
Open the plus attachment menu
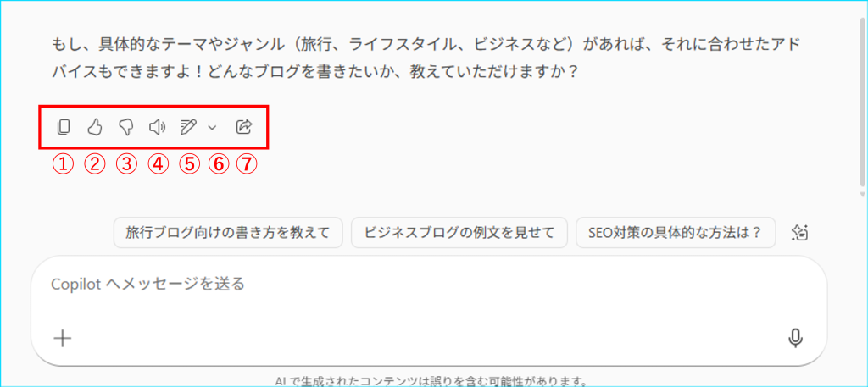pos(63,338)
